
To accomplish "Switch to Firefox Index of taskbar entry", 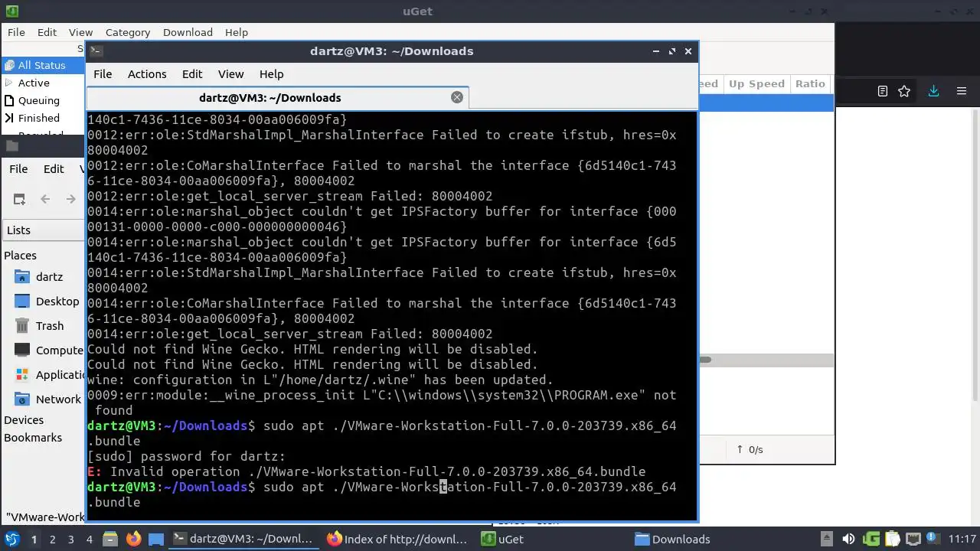I will [397, 539].
